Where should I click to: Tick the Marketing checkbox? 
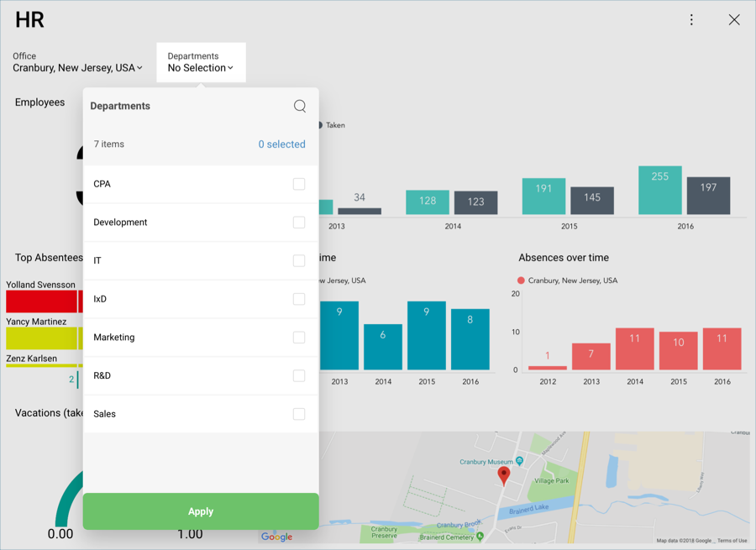coord(299,338)
